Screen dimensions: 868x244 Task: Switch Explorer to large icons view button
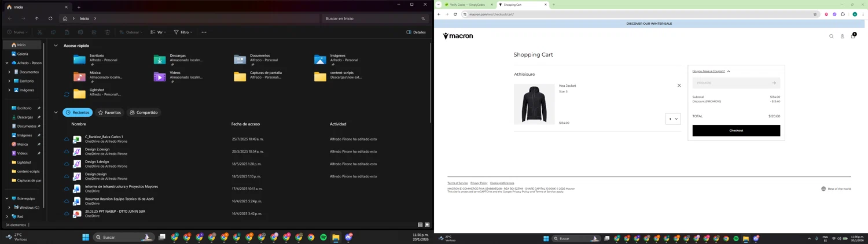[x=427, y=225]
